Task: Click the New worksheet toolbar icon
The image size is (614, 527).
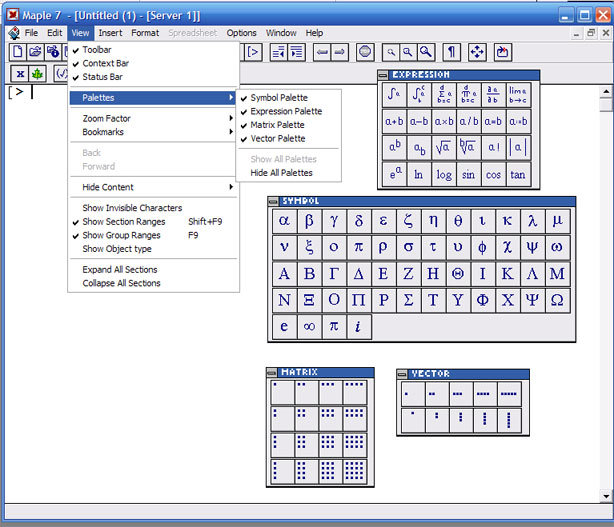Action: 18,52
